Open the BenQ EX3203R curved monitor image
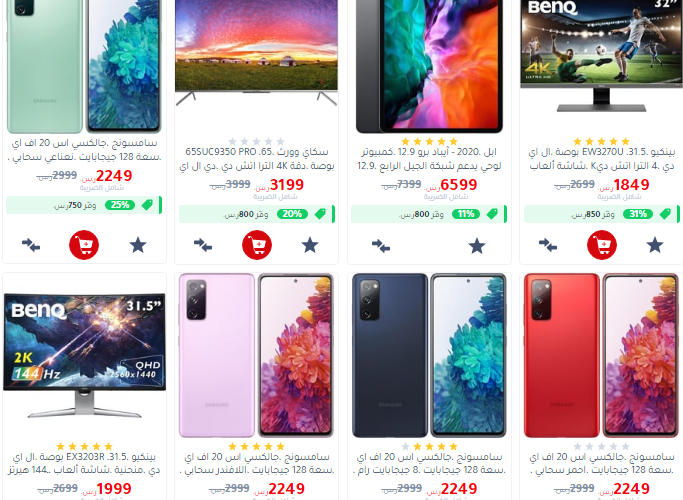683x500 pixels. tap(85, 355)
